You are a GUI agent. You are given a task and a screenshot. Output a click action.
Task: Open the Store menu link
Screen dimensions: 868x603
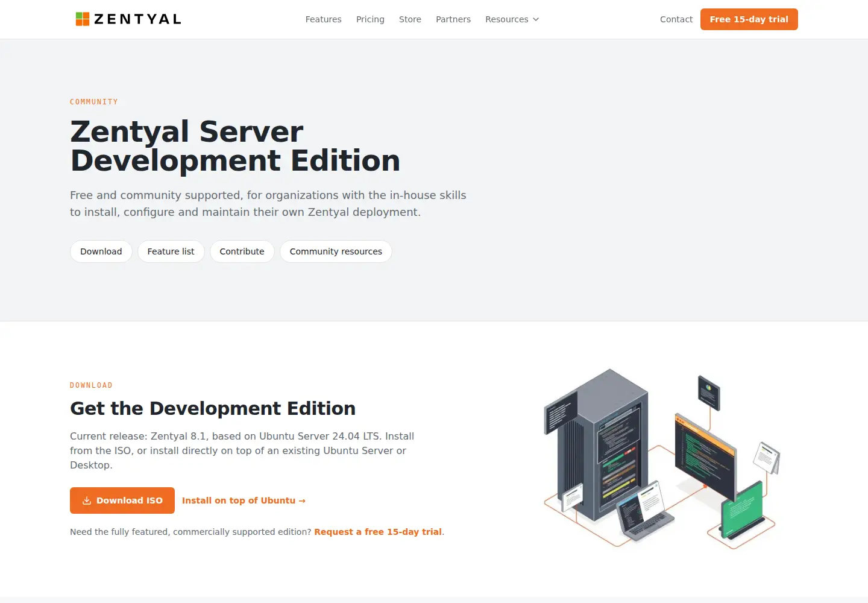pos(410,19)
